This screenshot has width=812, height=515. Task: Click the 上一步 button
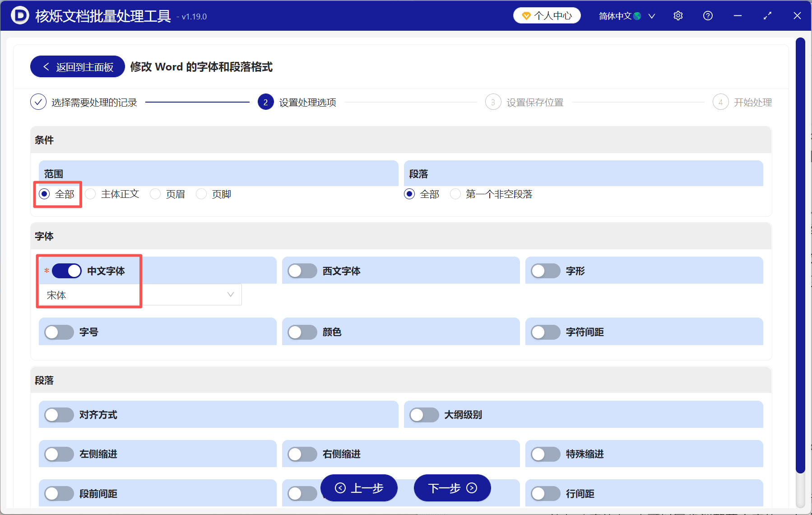click(359, 488)
